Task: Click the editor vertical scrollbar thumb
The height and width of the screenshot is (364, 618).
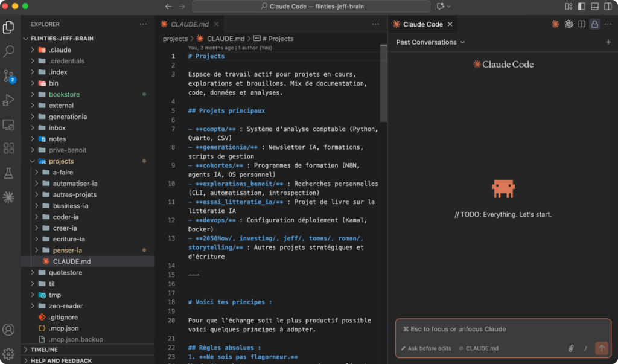Action: [x=383, y=83]
